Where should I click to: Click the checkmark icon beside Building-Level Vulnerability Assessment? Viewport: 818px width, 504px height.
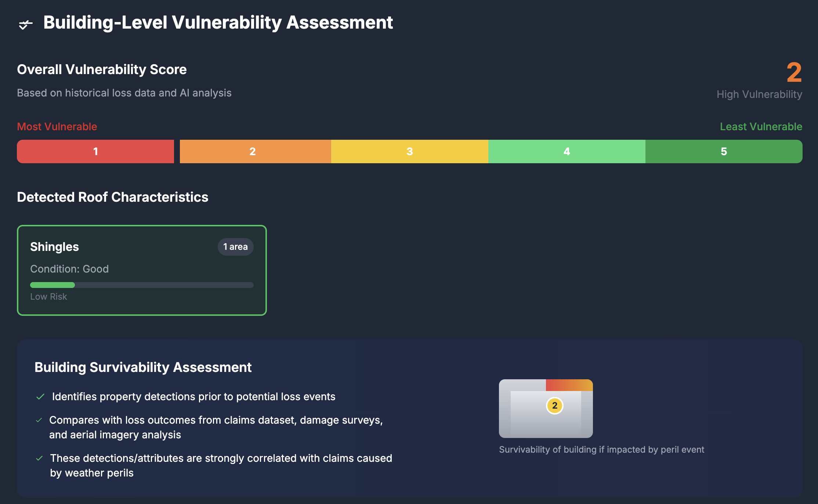[25, 25]
